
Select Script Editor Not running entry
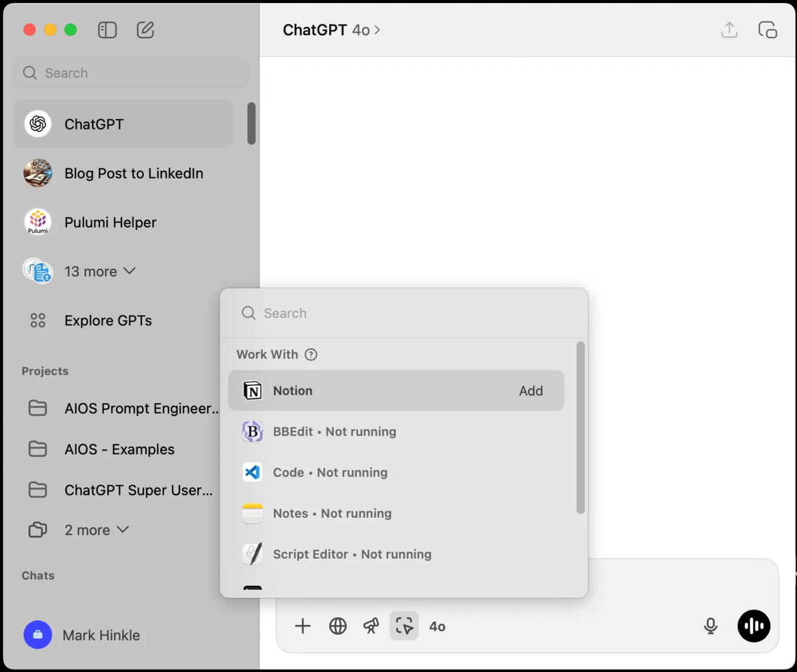[396, 554]
